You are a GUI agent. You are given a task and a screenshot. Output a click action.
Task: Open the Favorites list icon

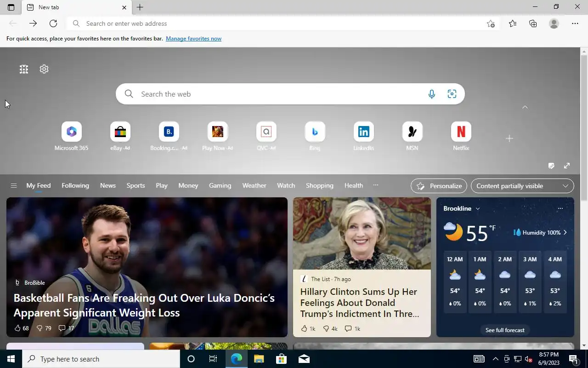(x=513, y=23)
